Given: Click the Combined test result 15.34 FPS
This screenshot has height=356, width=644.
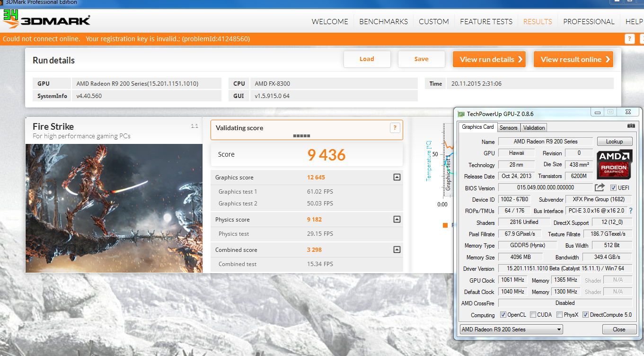Looking at the screenshot, I should point(320,264).
